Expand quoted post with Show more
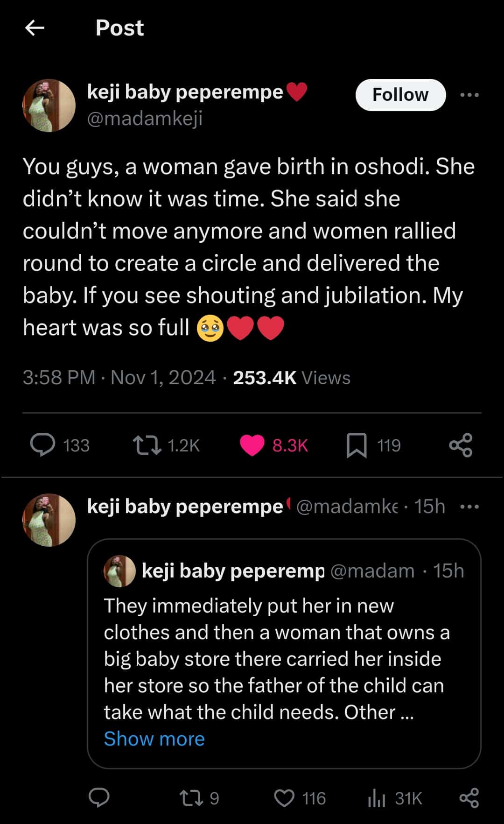This screenshot has height=824, width=504. 154,739
